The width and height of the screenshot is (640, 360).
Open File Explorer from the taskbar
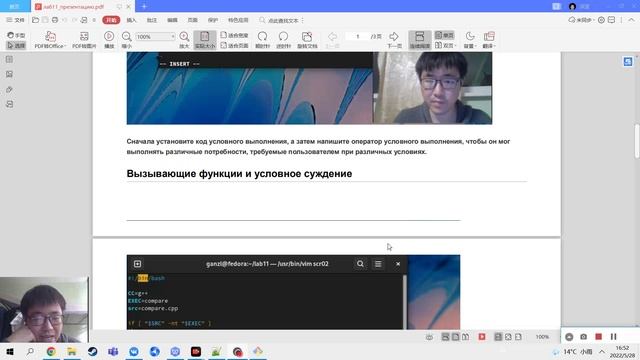[x=72, y=351]
